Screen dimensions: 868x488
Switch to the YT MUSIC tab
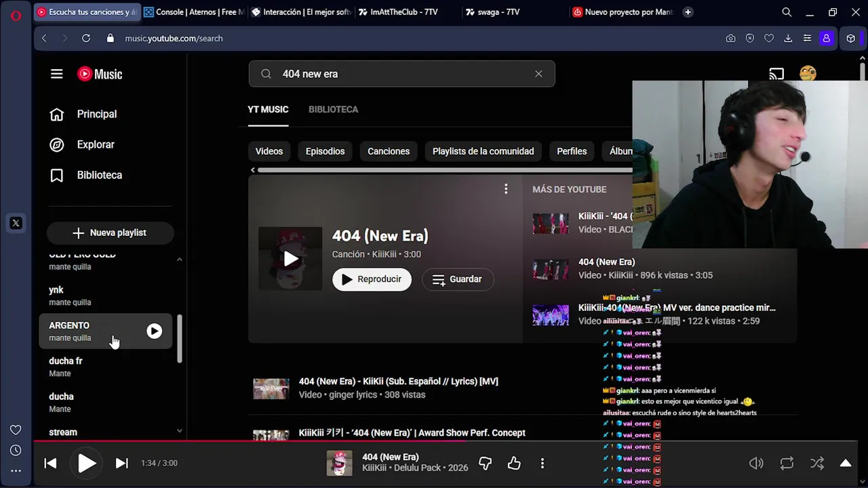(x=268, y=109)
